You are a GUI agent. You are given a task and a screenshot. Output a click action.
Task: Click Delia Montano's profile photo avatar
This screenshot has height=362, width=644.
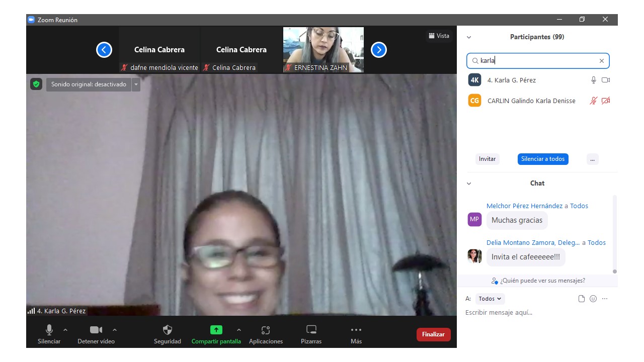point(474,256)
